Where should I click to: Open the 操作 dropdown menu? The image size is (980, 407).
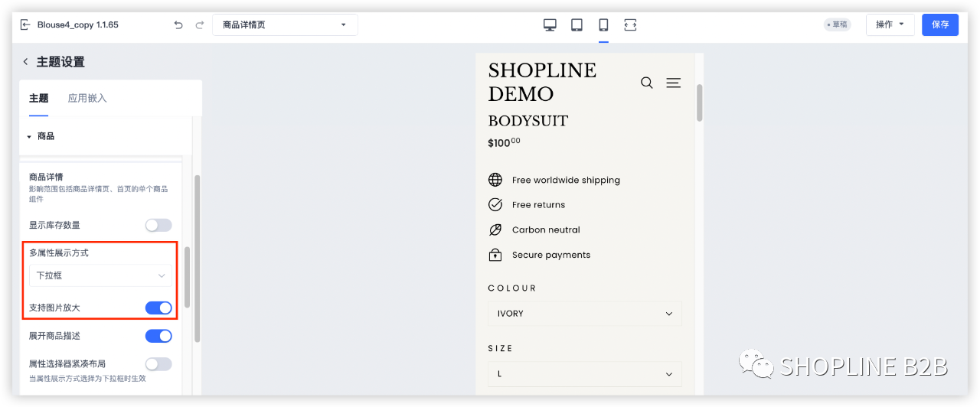pos(890,24)
